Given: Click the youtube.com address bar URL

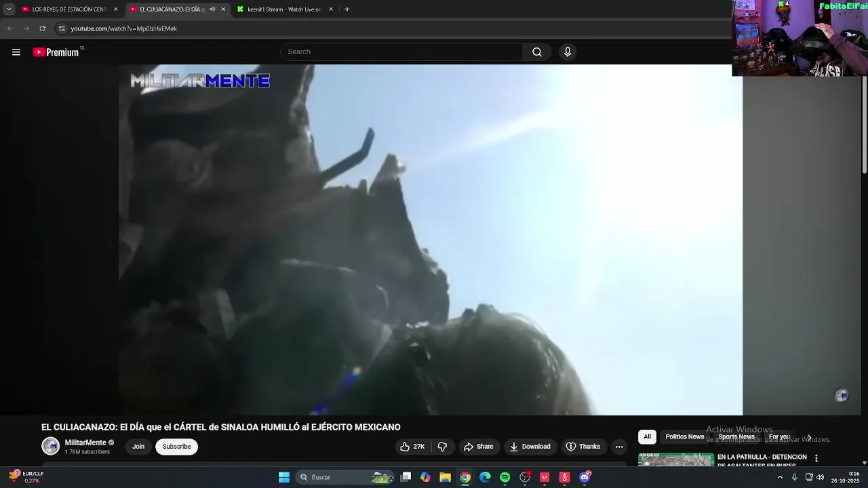Looking at the screenshot, I should point(124,28).
